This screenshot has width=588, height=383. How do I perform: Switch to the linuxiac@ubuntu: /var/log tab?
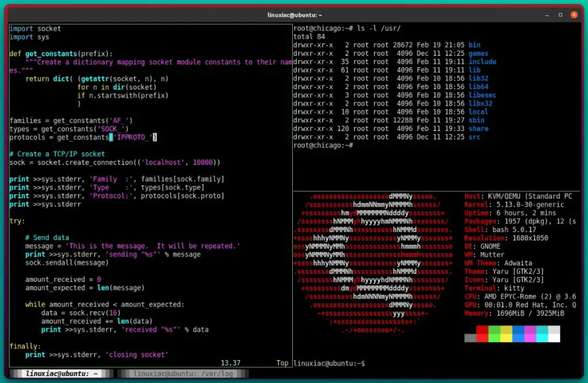pos(183,374)
